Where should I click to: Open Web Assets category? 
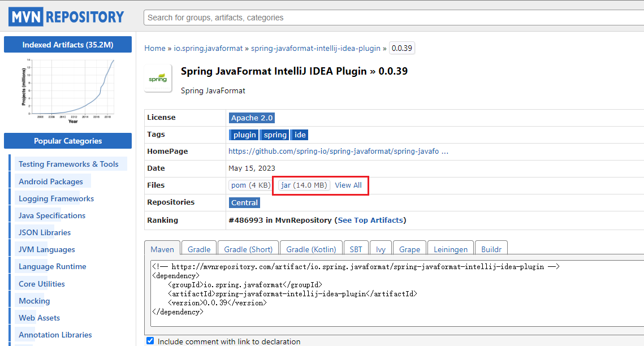pyautogui.click(x=39, y=318)
